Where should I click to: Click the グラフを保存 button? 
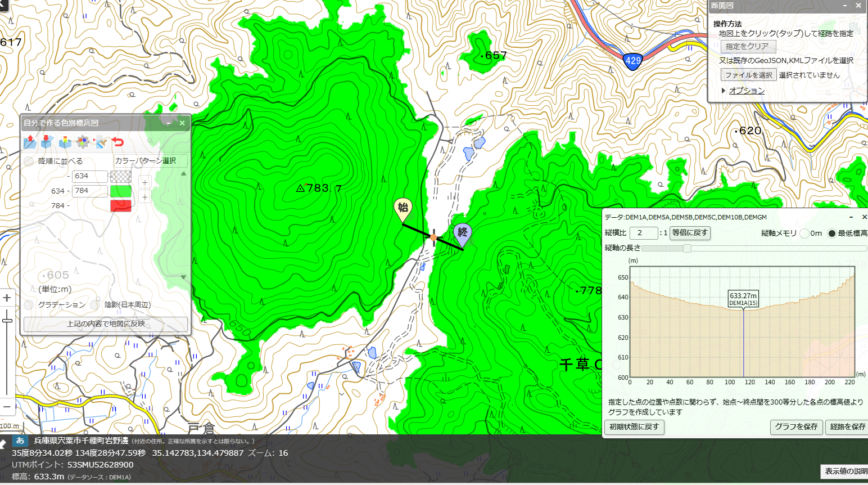point(796,427)
